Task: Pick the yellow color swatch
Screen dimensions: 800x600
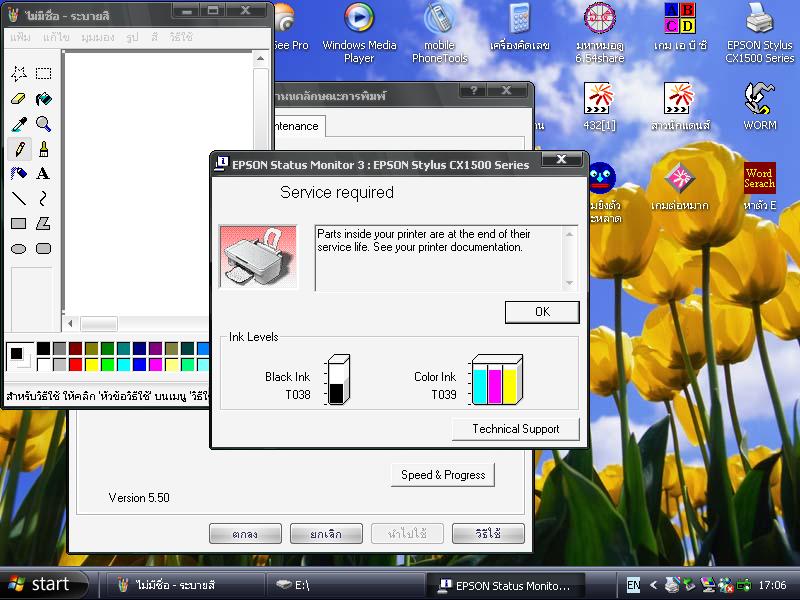Action: coord(91,364)
